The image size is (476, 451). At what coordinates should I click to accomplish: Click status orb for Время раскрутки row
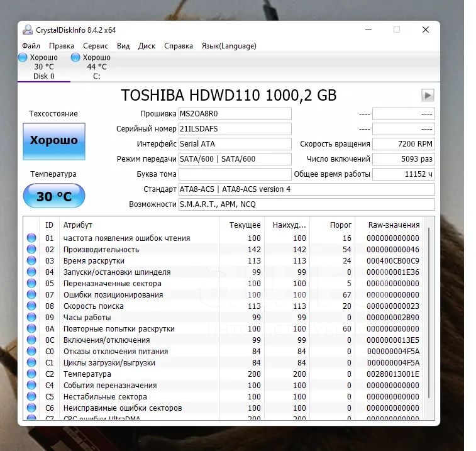[31, 260]
